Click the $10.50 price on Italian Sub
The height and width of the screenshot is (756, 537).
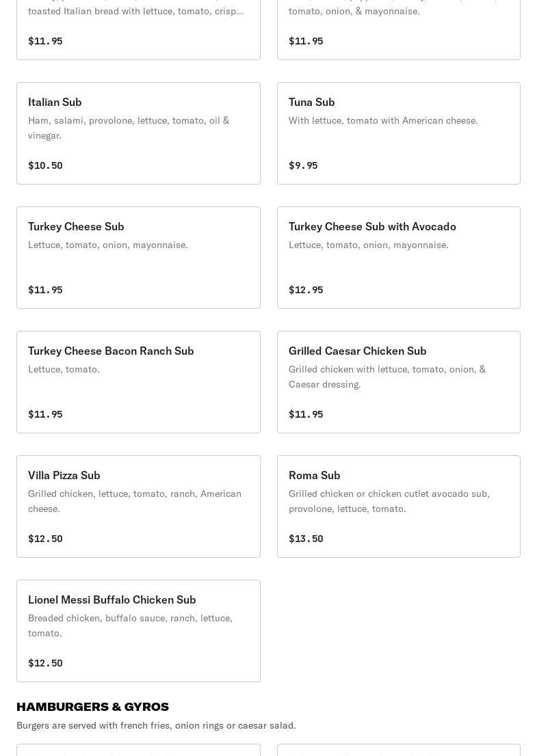pos(45,165)
